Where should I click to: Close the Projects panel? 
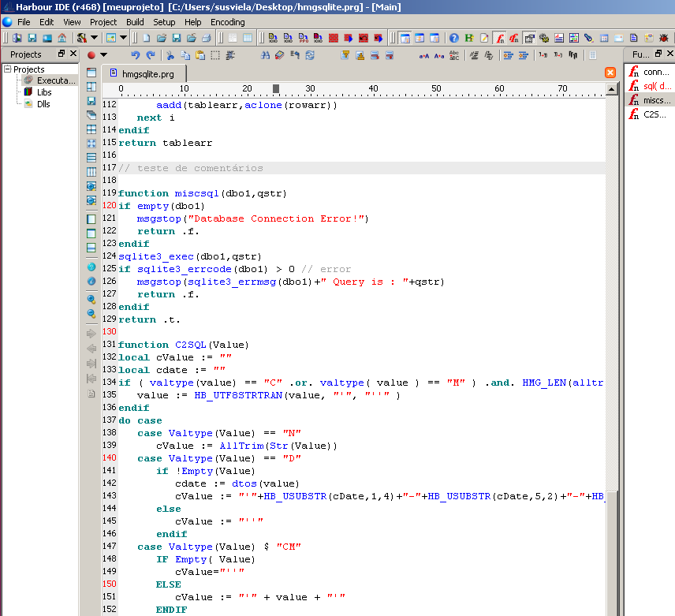click(x=73, y=54)
